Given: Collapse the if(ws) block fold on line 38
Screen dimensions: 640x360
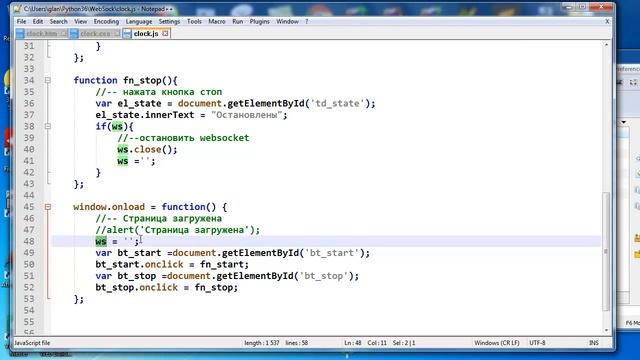Looking at the screenshot, I should (48, 127).
